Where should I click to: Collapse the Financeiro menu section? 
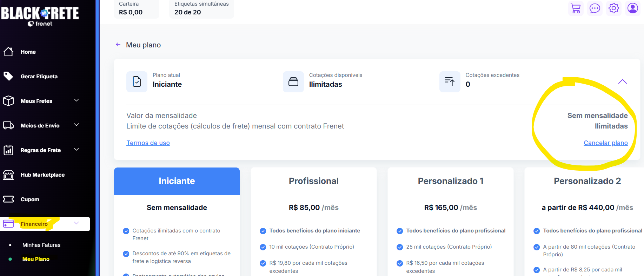coord(77,223)
